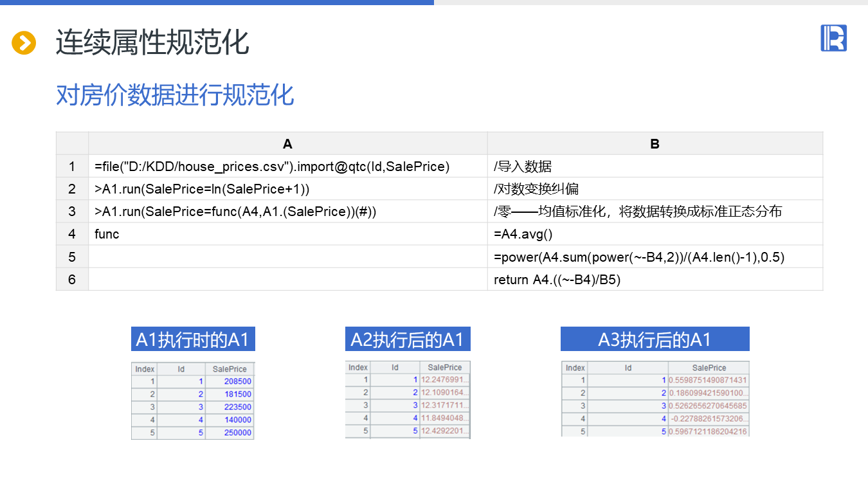This screenshot has height=488, width=868.
Task: Select row header 3 in the script grid
Action: tap(72, 212)
